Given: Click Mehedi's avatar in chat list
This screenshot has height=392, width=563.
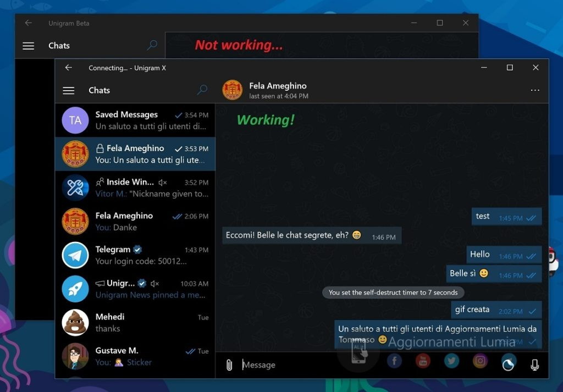Looking at the screenshot, I should 75,323.
